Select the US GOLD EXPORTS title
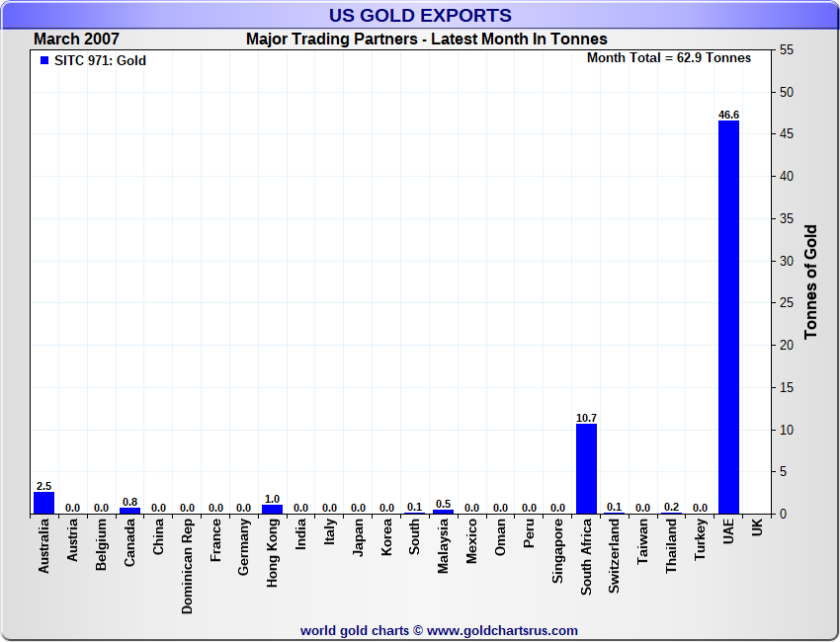The width and height of the screenshot is (840, 642). (420, 16)
